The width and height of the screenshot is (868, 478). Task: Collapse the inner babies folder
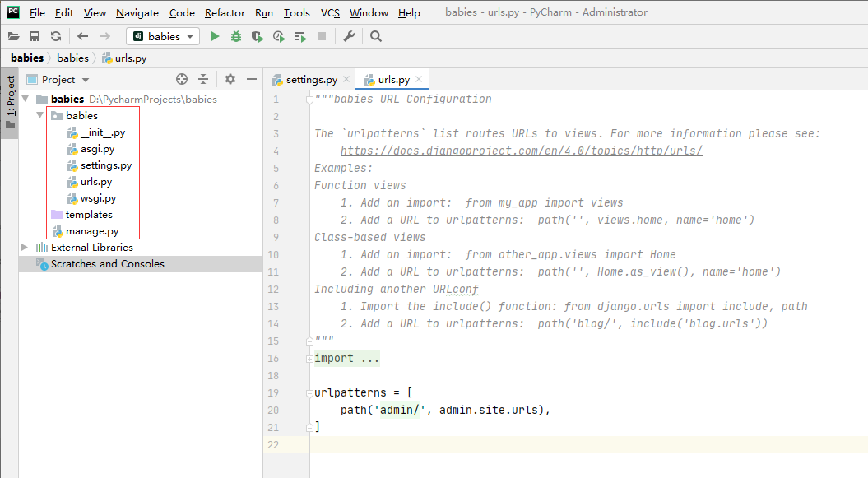(x=39, y=116)
